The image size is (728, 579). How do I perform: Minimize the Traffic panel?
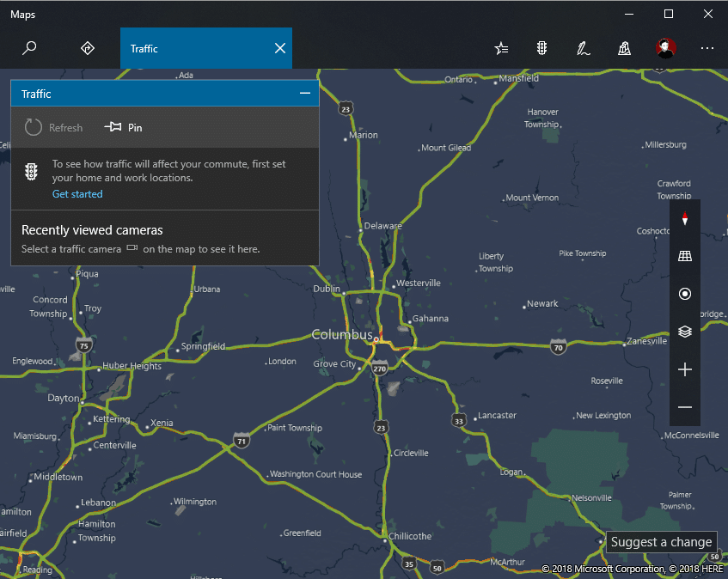(x=305, y=94)
